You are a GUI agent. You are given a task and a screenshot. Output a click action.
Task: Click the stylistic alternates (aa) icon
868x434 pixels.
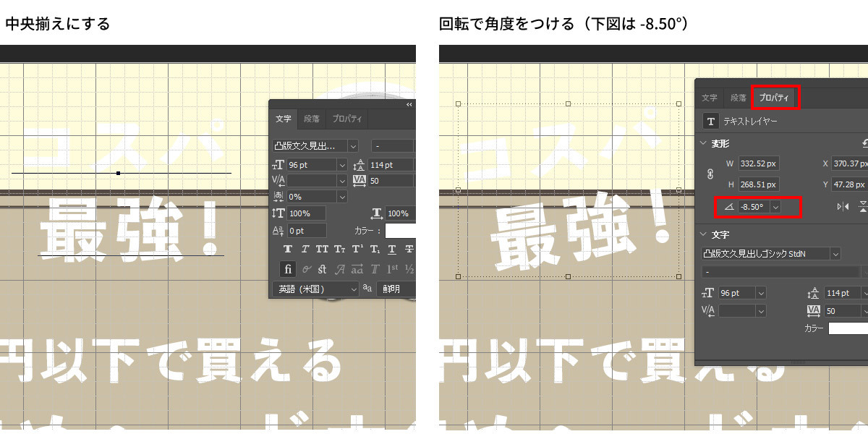[x=357, y=269]
